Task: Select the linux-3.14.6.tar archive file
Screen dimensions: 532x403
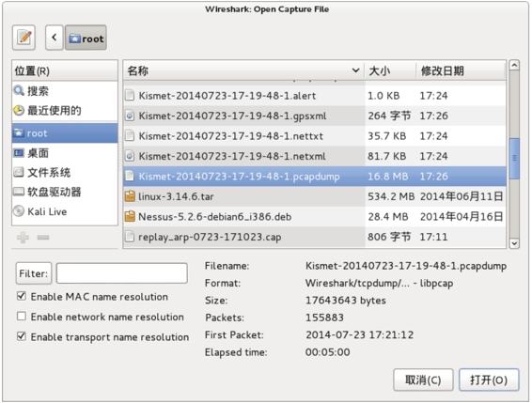Action: (x=314, y=196)
